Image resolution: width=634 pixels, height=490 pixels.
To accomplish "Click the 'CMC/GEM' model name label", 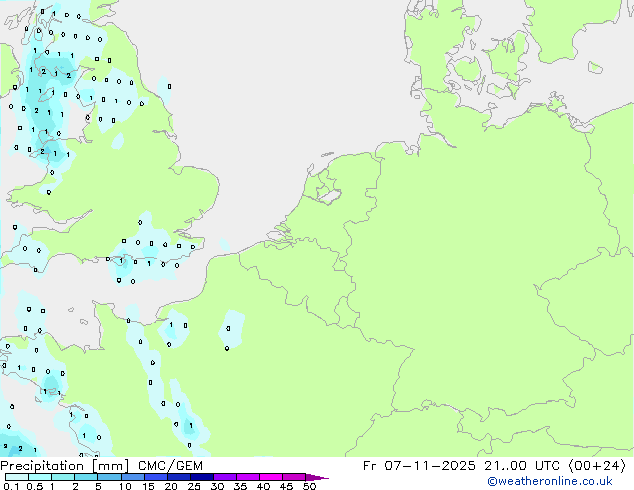I will 170,466.
